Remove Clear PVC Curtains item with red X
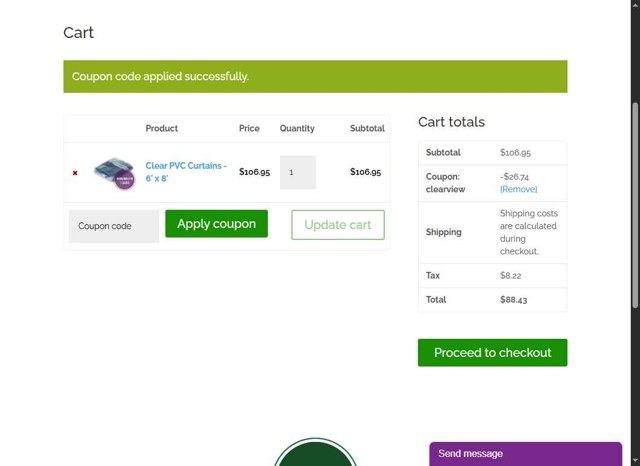 coord(75,173)
